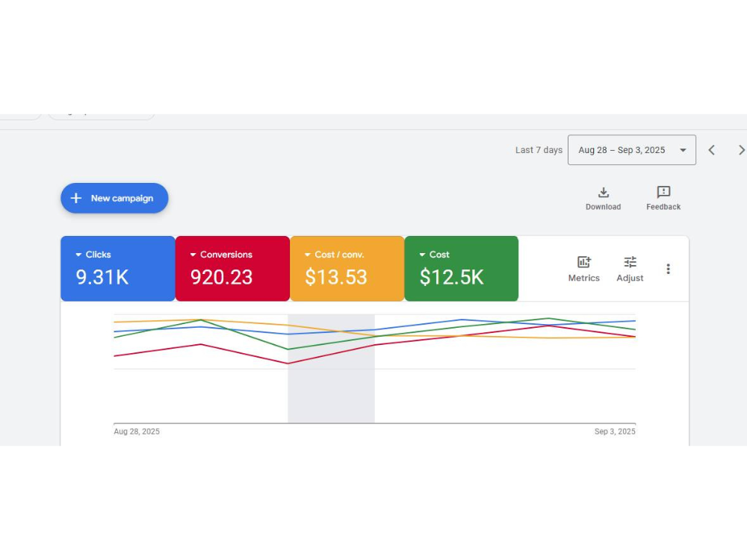Click the plus icon on New campaign
Screen dimensions: 747x560
75,198
